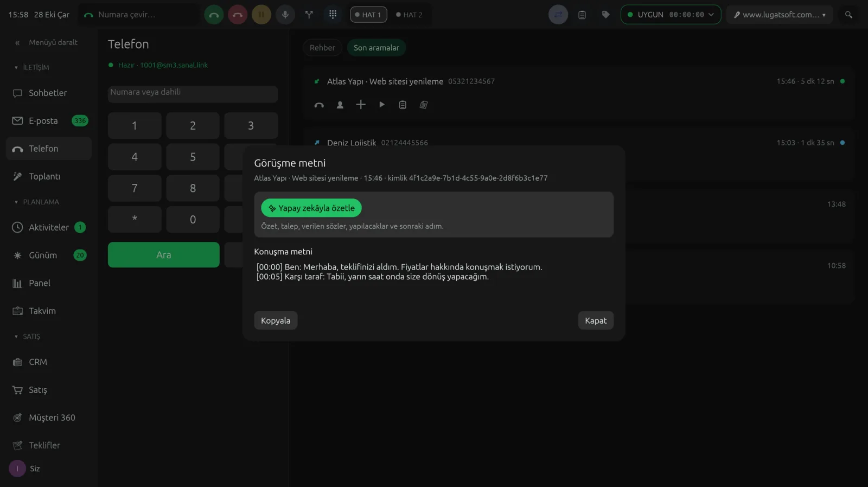Screen dimensions: 868x487
Task: Open CRM in the sidebar
Action: click(x=49, y=362)
